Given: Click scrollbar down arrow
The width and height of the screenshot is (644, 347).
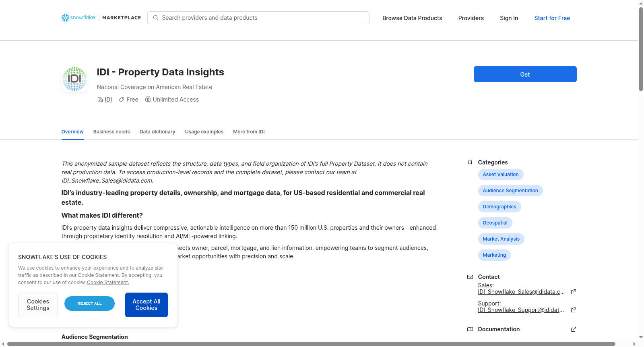Looking at the screenshot, I should point(641,337).
